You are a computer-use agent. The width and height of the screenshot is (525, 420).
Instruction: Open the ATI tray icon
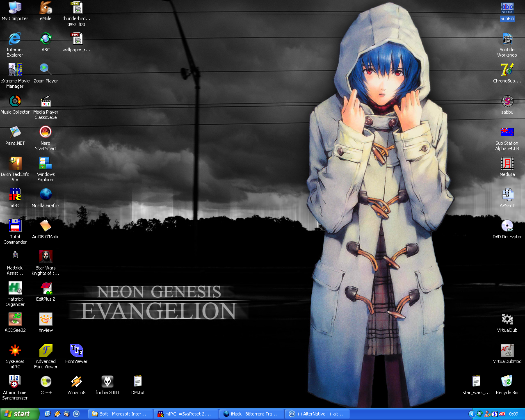coord(502,414)
